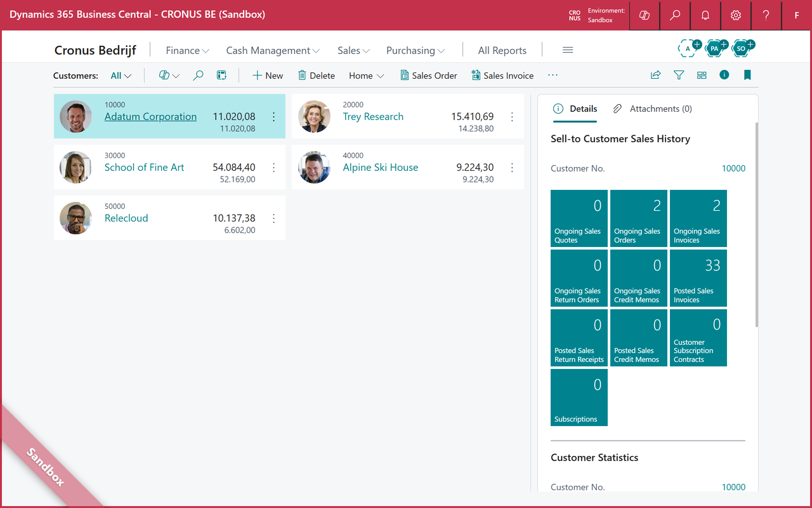Show more toolbar actions via the ellipsis

pos(553,76)
